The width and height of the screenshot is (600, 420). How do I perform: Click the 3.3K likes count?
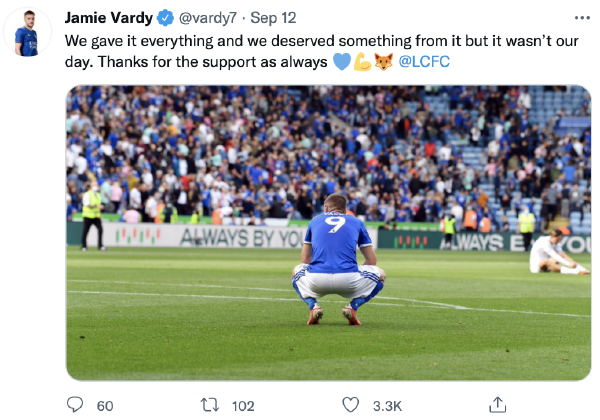click(387, 406)
